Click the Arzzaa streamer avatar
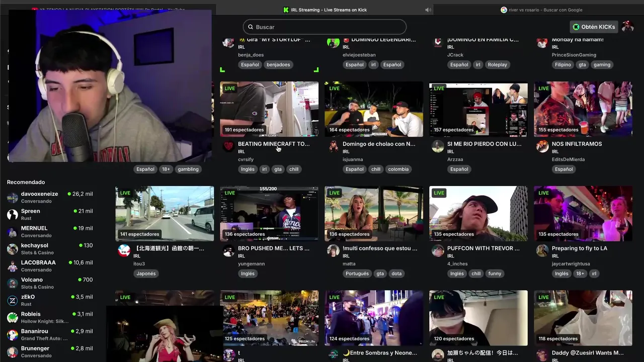Screen dimensions: 644x362 click(x=438, y=146)
